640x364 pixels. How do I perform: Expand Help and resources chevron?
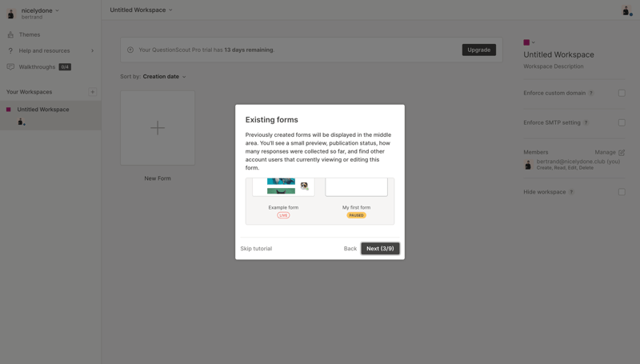92,50
